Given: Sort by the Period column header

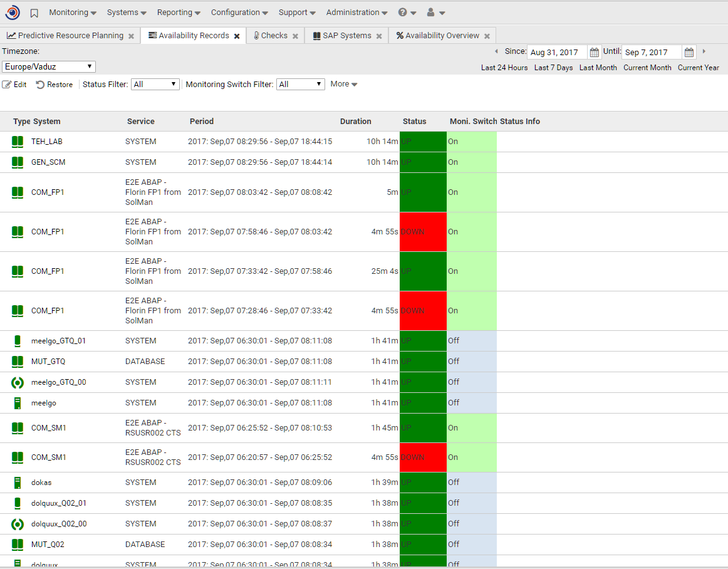Looking at the screenshot, I should coord(202,121).
